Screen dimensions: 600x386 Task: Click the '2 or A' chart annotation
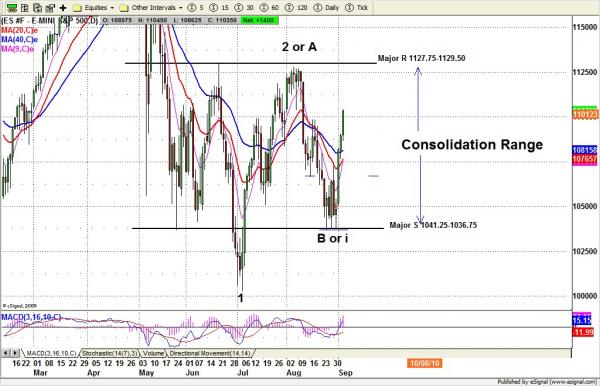299,47
